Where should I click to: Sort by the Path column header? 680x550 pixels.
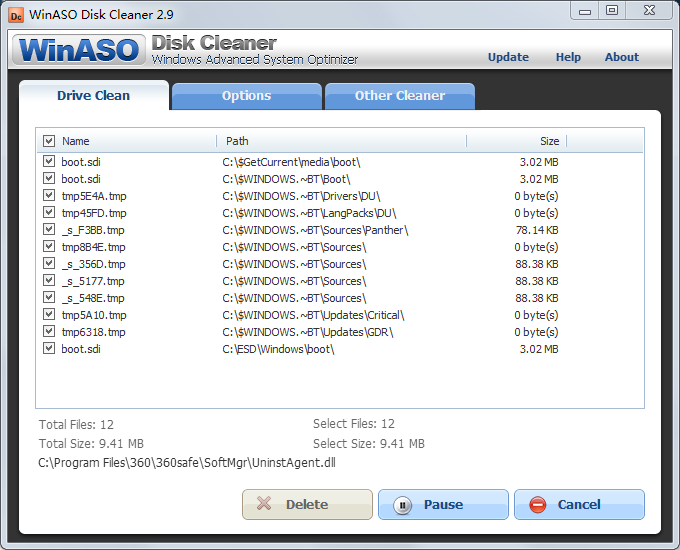click(x=237, y=141)
